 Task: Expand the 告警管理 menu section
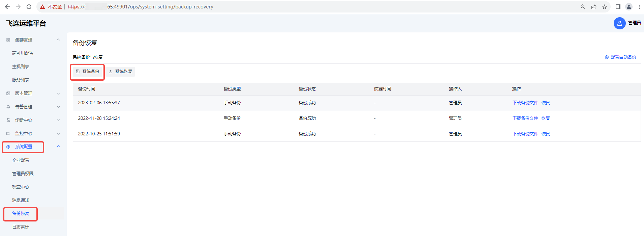pyautogui.click(x=58, y=107)
